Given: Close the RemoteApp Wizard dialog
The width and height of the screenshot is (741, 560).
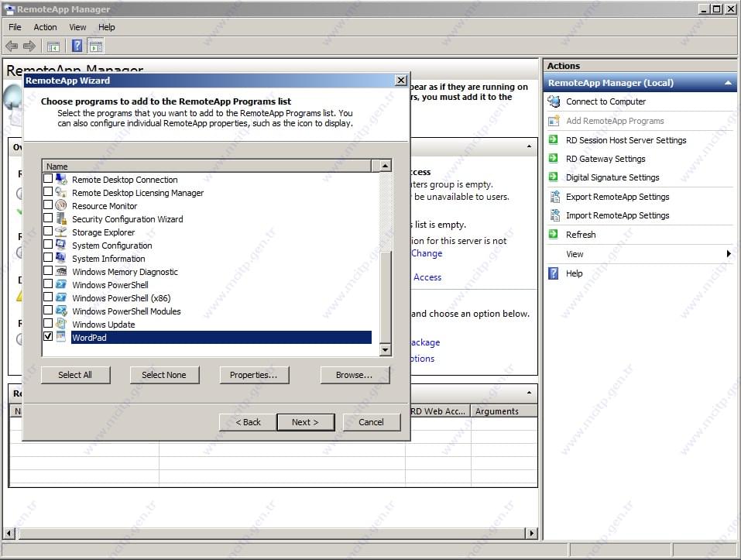Looking at the screenshot, I should [401, 81].
